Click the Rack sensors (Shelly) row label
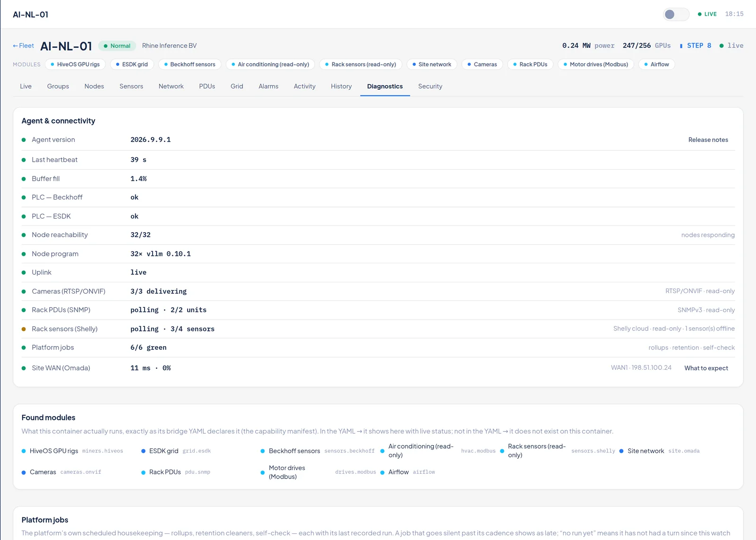 65,329
